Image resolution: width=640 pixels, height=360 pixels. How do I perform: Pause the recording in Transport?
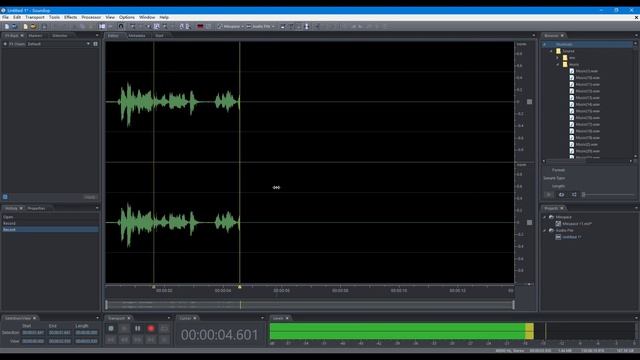click(138, 328)
